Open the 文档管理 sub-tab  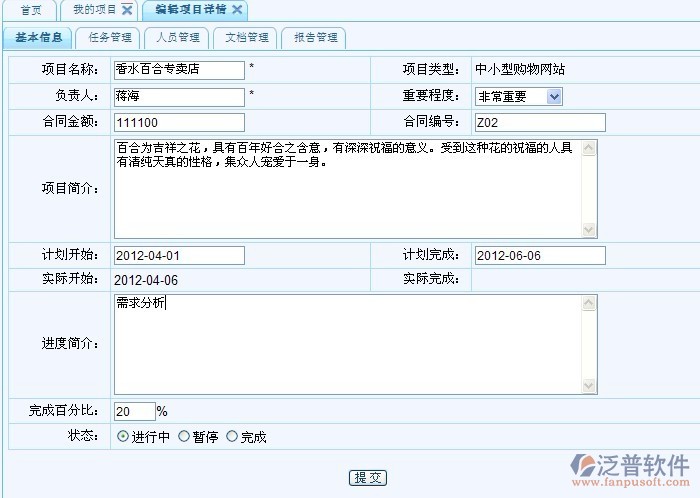click(x=246, y=37)
